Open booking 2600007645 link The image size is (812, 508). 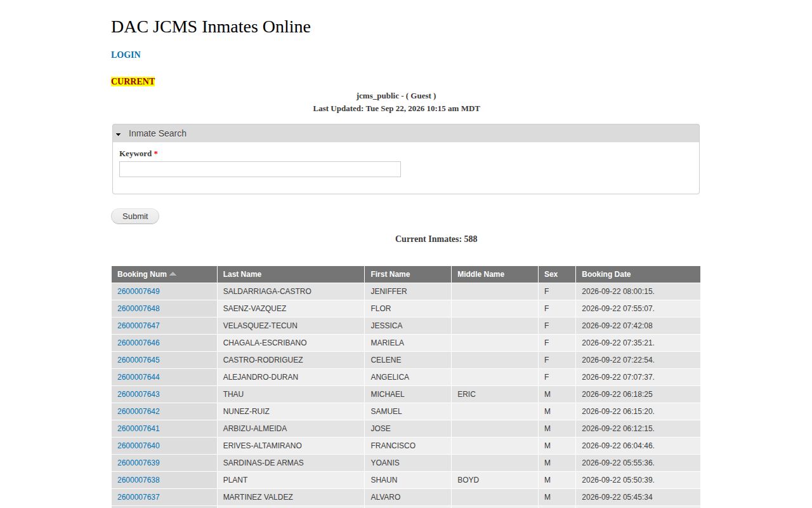pos(138,360)
